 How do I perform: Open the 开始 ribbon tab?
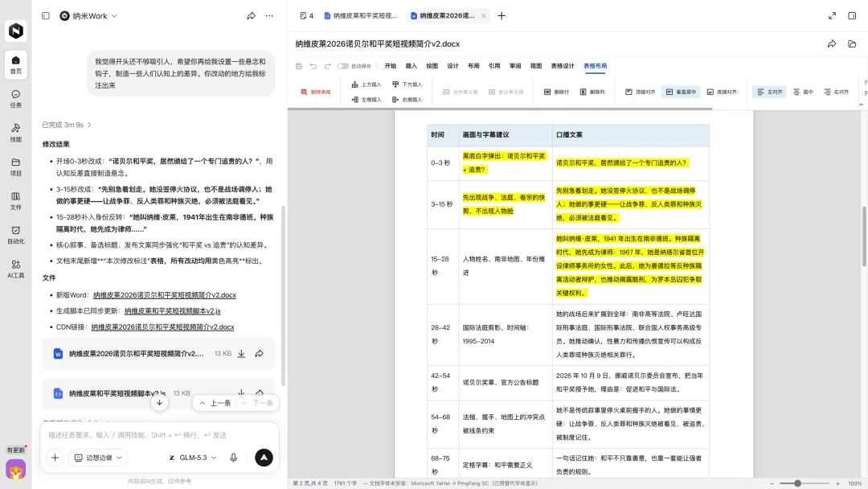(391, 66)
